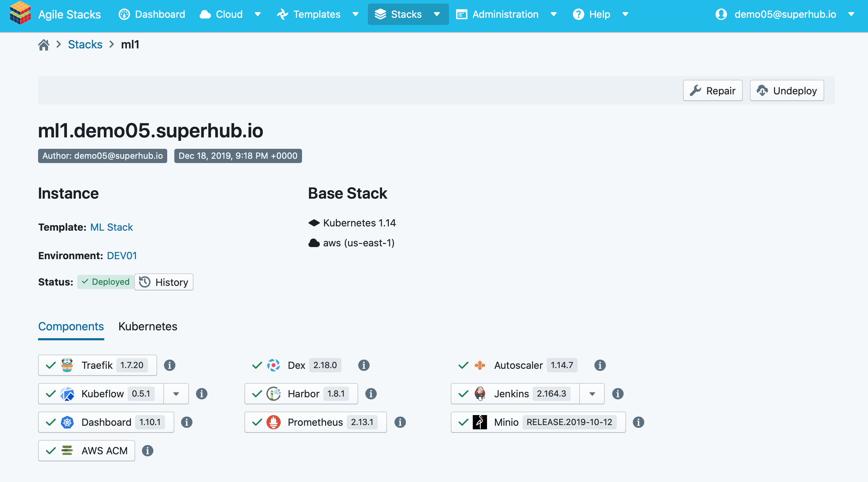Expand the Cloud menu dropdown
This screenshot has width=868, height=482.
[x=258, y=14]
